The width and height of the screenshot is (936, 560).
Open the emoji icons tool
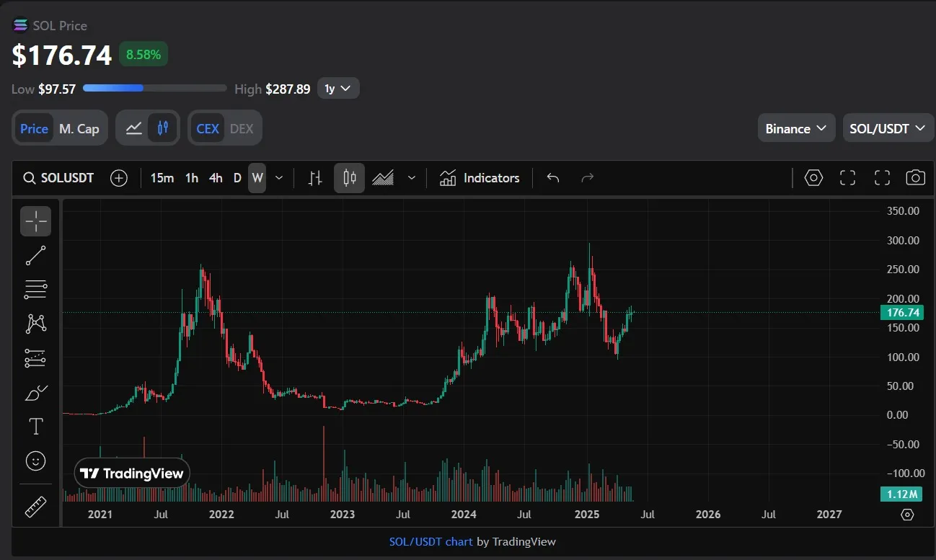[35, 461]
